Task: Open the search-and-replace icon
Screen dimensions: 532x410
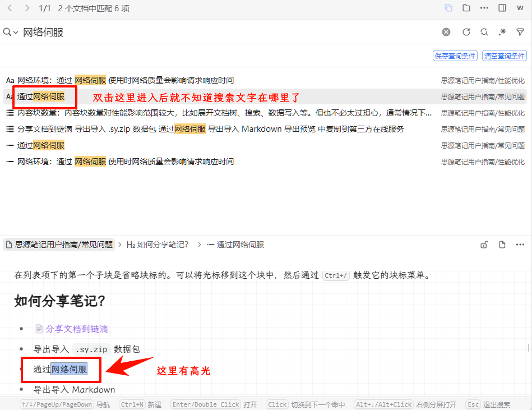Action: 484,32
